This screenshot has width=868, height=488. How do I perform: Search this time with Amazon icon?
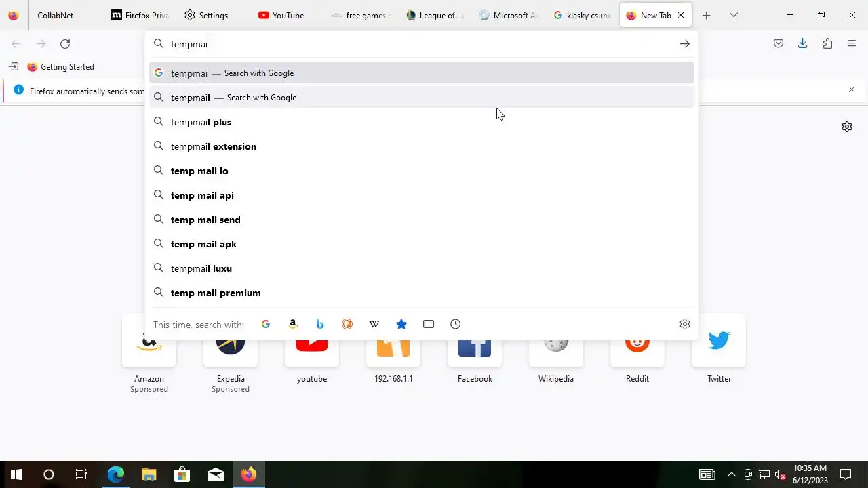click(293, 324)
